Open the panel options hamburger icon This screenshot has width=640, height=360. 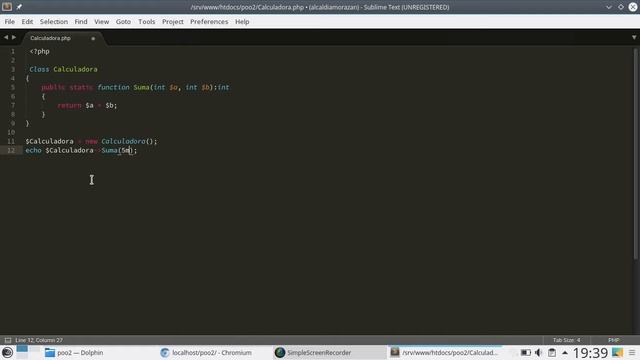(632, 352)
